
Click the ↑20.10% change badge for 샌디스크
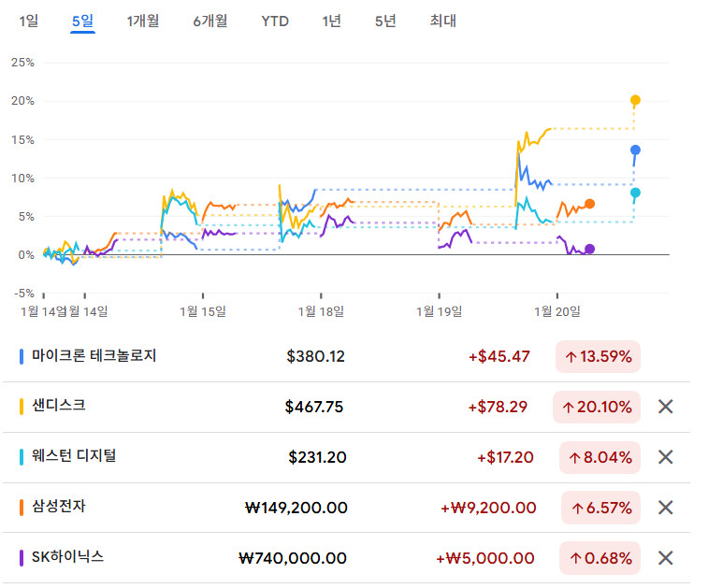pos(598,407)
